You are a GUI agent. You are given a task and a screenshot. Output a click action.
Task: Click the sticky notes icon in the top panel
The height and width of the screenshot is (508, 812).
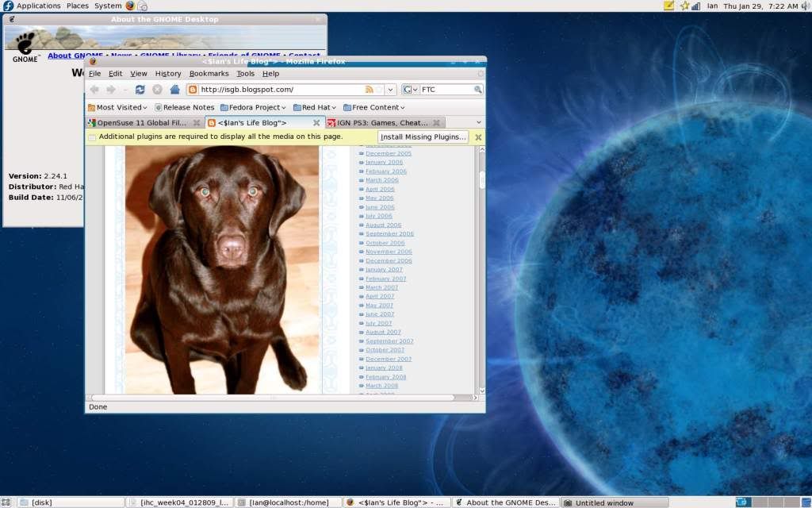pyautogui.click(x=669, y=6)
